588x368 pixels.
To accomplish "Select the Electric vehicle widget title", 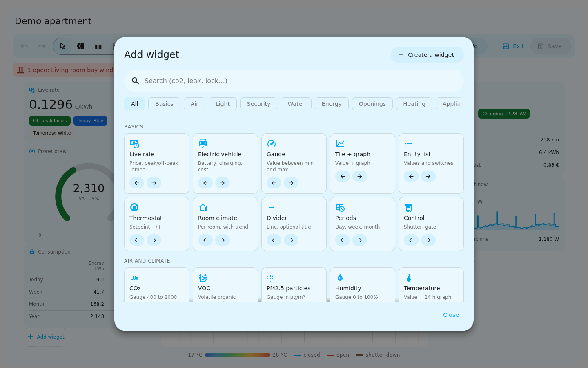I will coord(220,154).
